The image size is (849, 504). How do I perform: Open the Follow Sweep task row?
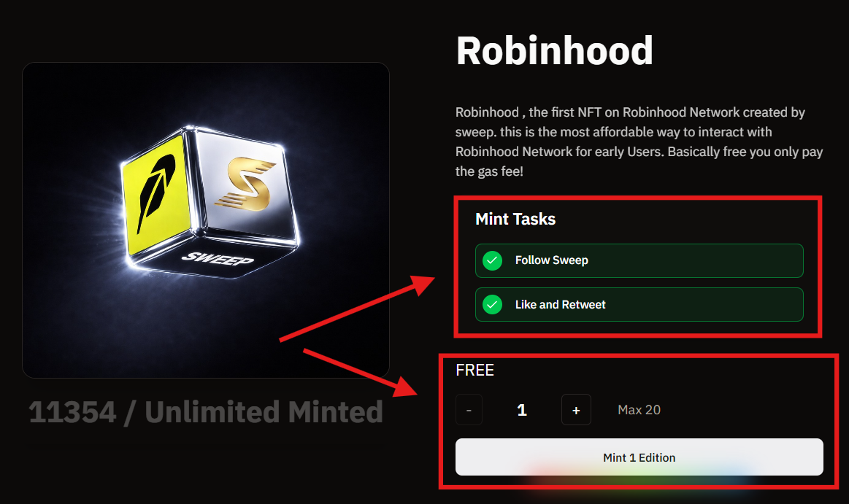coord(639,260)
